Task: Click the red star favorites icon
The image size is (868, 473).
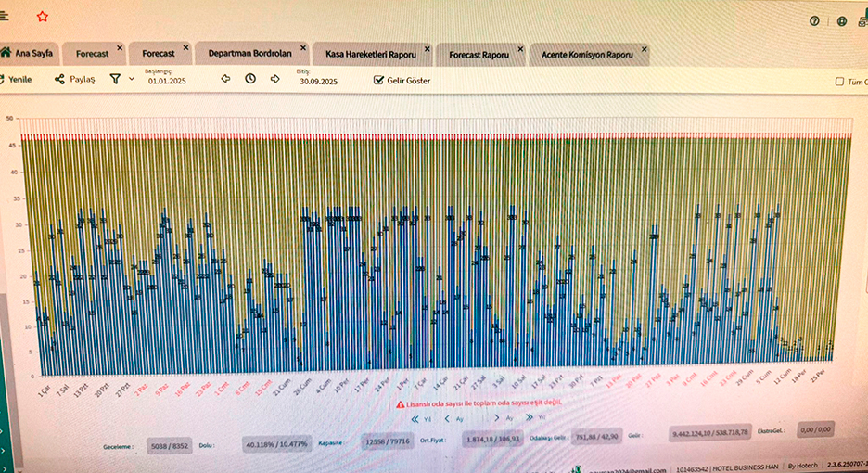Action: point(43,17)
